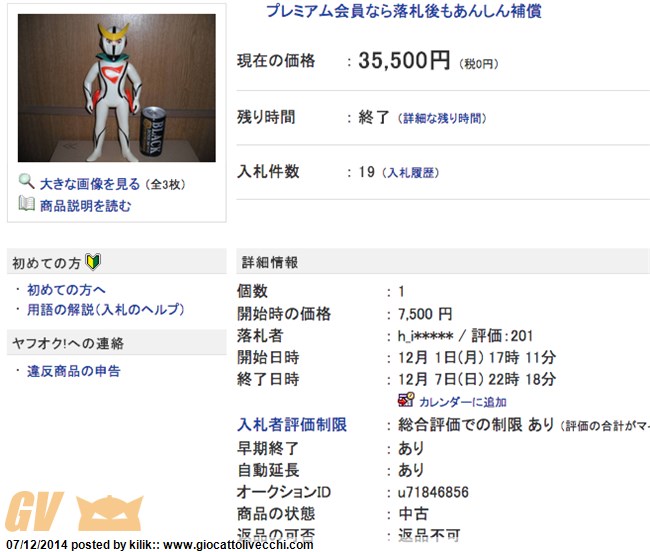Click the open book icon beside 商品説明を読む

[x=27, y=203]
